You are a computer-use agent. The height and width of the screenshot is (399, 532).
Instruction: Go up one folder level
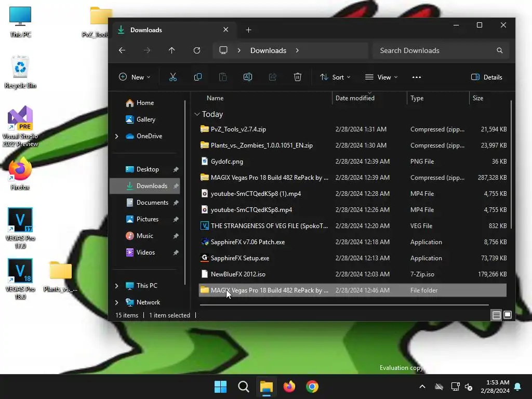171,50
